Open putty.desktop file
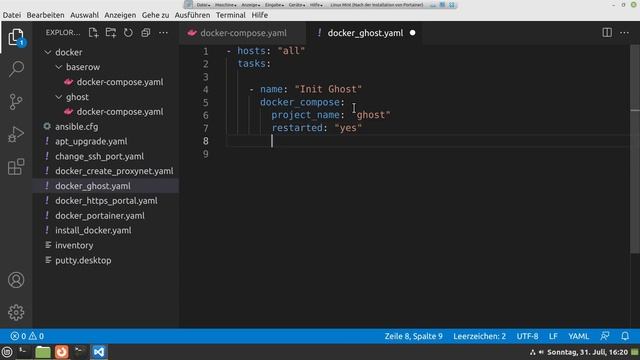Viewport: 640px width, 360px height. pyautogui.click(x=83, y=260)
